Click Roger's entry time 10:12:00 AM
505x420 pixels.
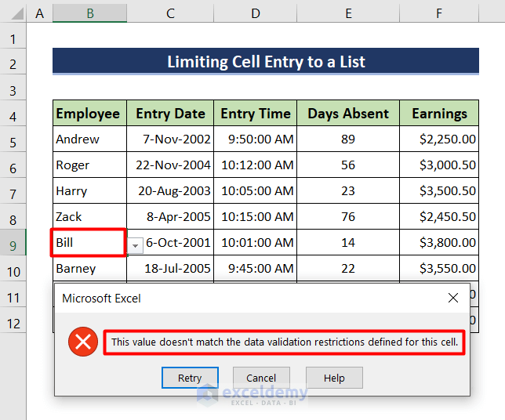[x=256, y=165]
